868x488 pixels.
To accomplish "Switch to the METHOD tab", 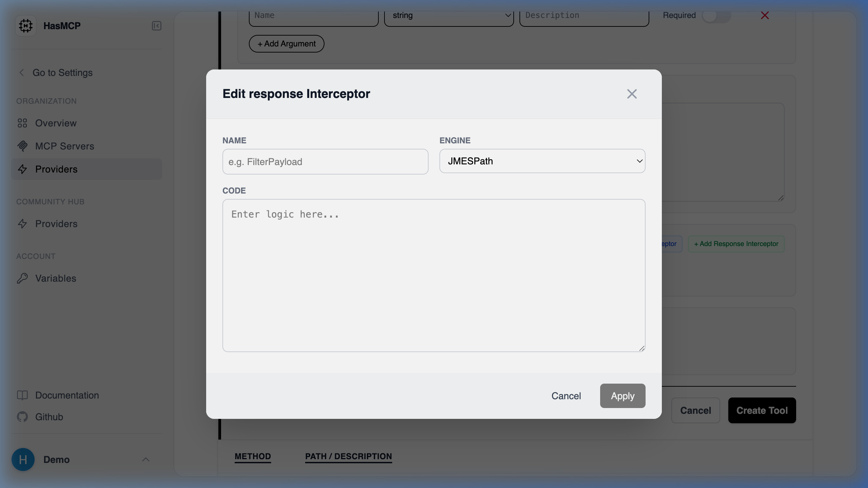I will click(x=253, y=456).
